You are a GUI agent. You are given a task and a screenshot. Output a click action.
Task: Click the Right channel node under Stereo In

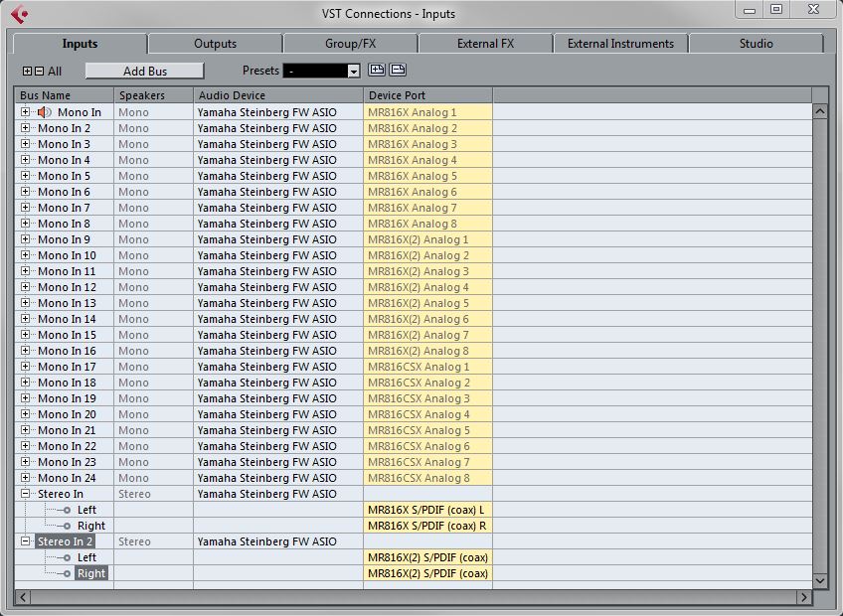coord(67,526)
